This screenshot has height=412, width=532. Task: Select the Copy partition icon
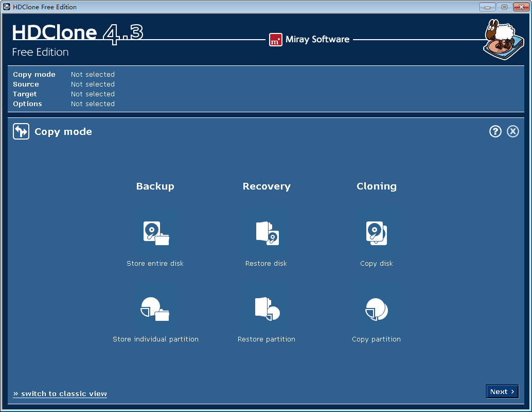pyautogui.click(x=377, y=310)
